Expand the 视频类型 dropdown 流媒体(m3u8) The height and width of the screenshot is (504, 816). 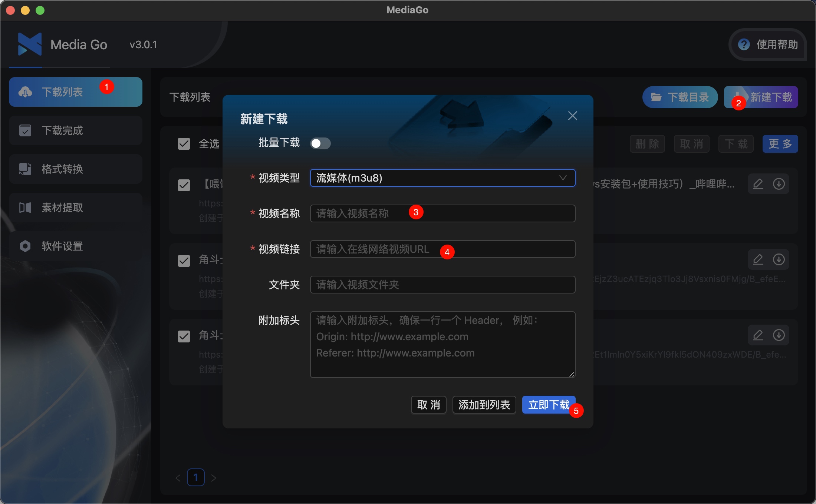[442, 178]
